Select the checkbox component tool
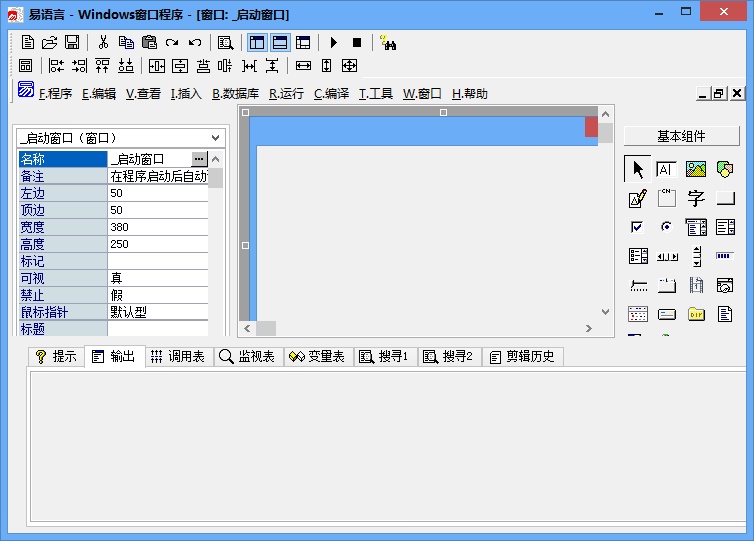 coord(637,226)
